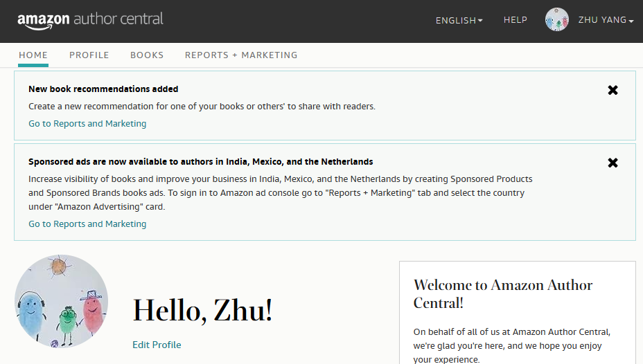Click the "New book recommendations added" title
This screenshot has height=364, width=643.
[103, 89]
